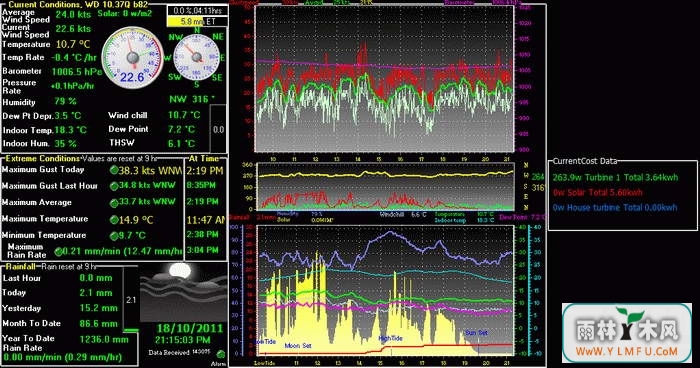Click the green Alarm indicator light

[x=221, y=355]
